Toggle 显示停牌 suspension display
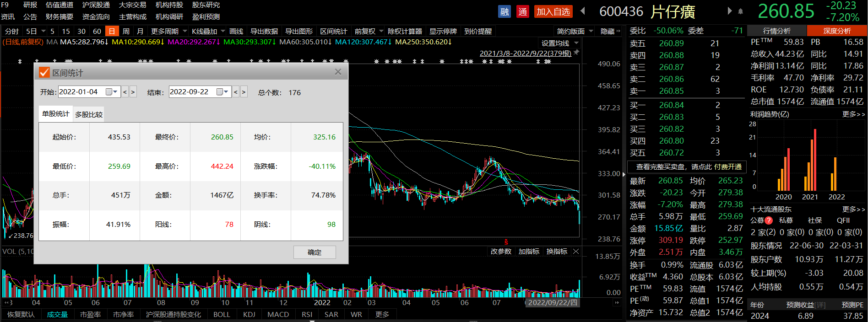The height and width of the screenshot is (322, 868). point(443,31)
